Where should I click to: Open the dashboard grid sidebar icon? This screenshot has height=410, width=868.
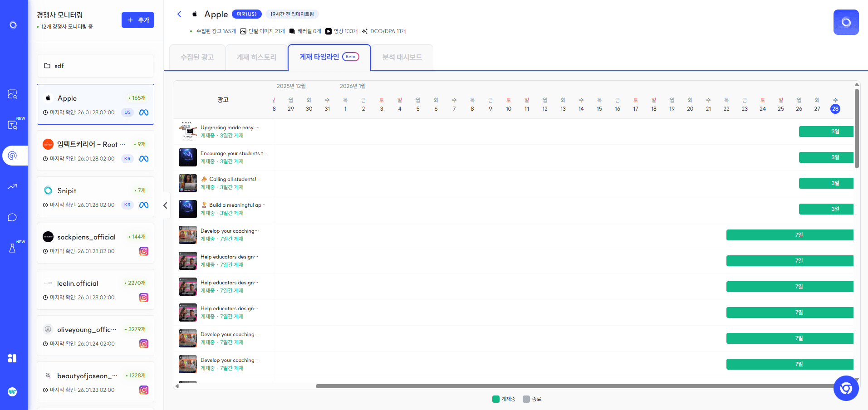tap(13, 358)
